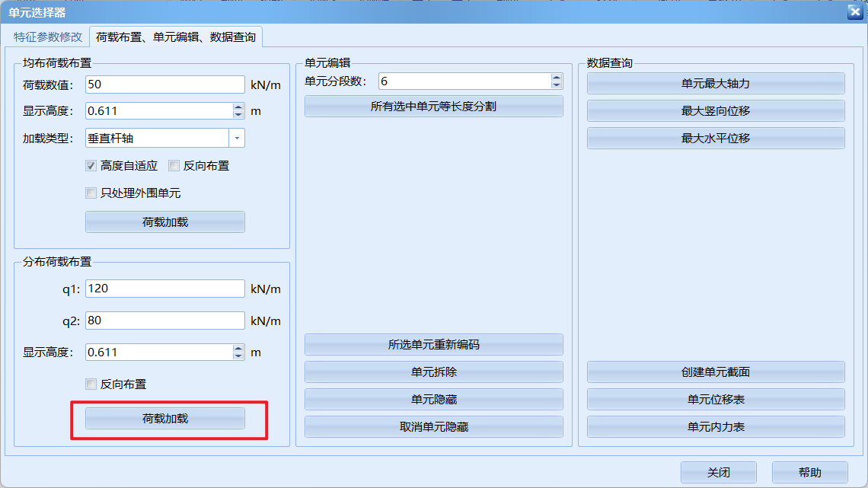The image size is (868, 488).
Task: Toggle the 高度自适应 checkbox
Action: tap(91, 165)
